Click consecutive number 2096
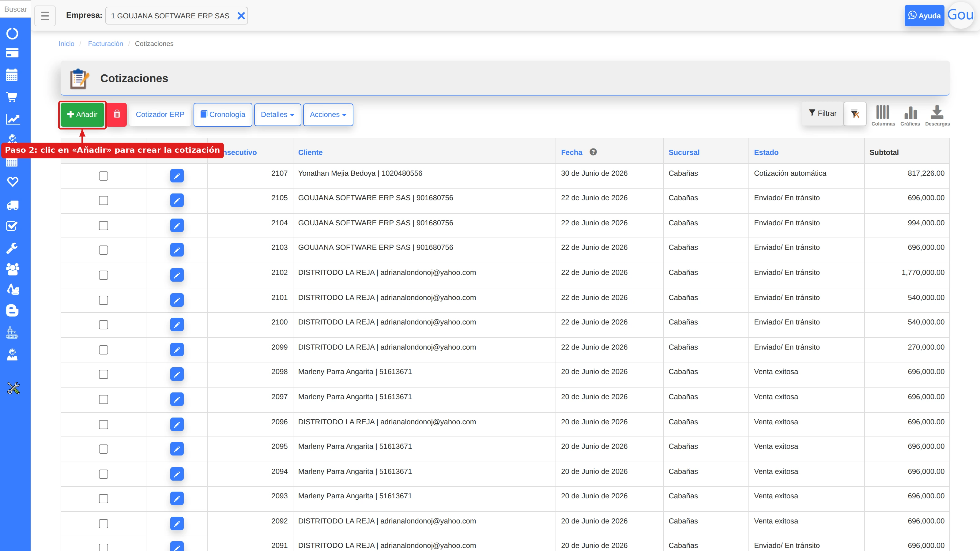This screenshot has height=551, width=980. 279,422
